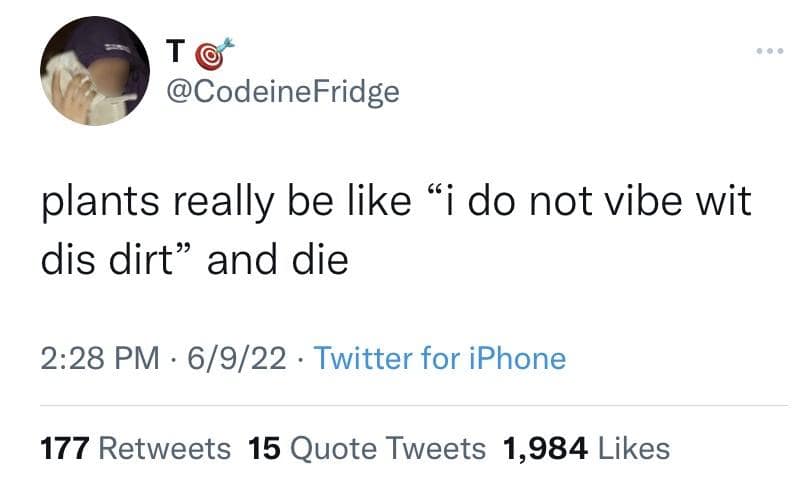The width and height of the screenshot is (800, 491).
Task: Open the @CodeineFridge profile handle
Action: pos(281,93)
